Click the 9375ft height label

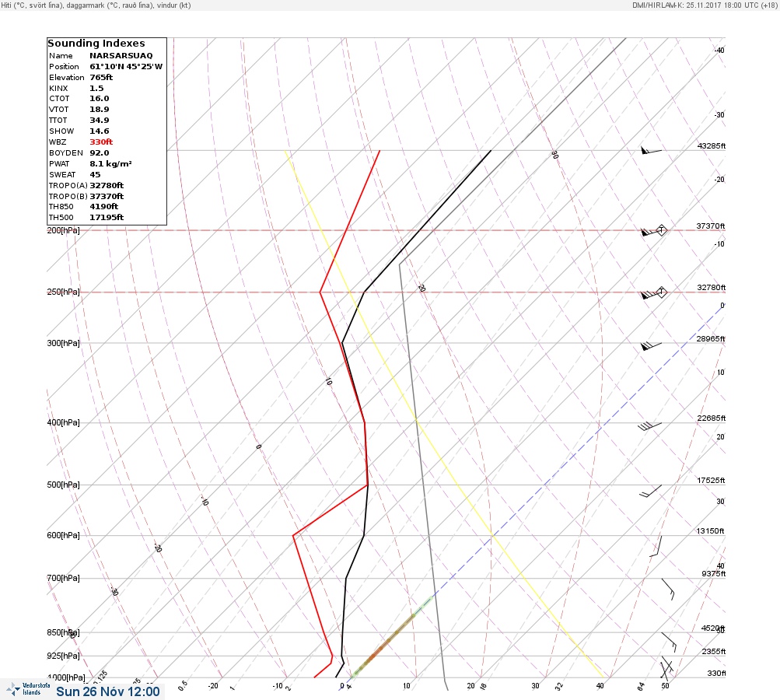tap(714, 574)
